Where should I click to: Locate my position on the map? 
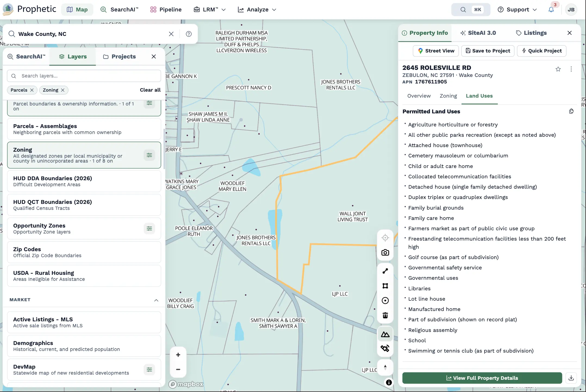(x=385, y=238)
